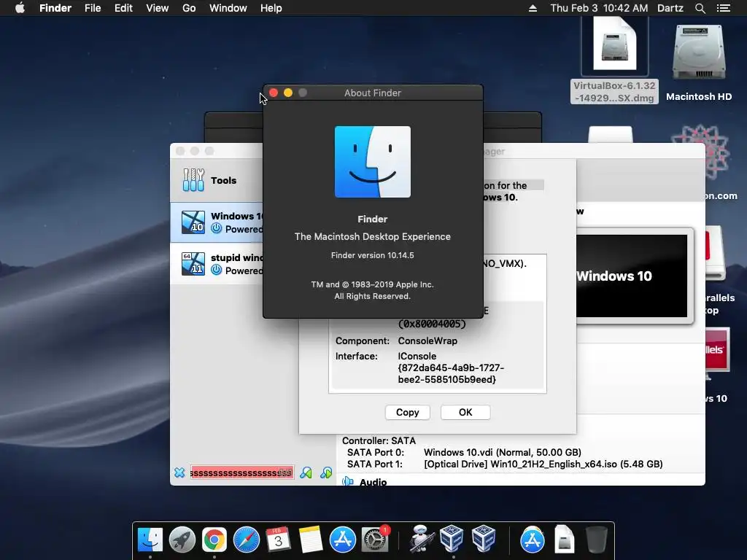Open Automator from the Dock

[x=421, y=540]
